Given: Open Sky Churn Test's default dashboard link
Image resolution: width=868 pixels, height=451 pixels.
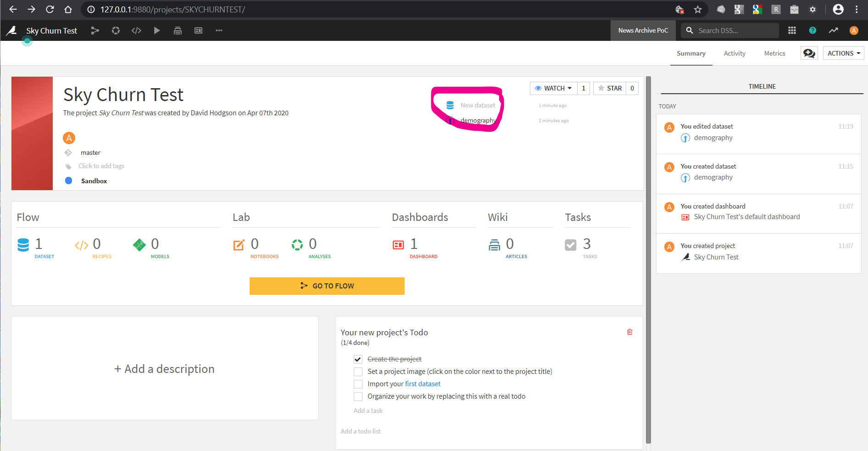Looking at the screenshot, I should click(747, 217).
